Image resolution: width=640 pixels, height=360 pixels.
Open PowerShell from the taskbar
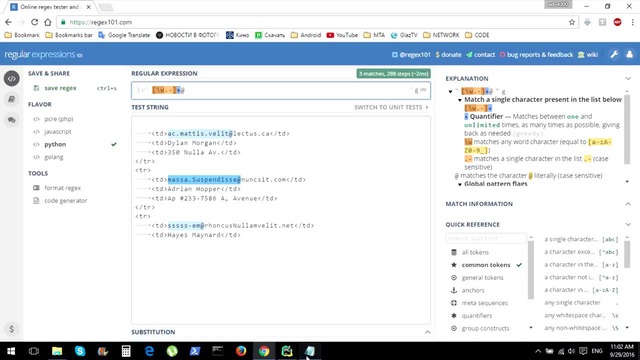195,351
